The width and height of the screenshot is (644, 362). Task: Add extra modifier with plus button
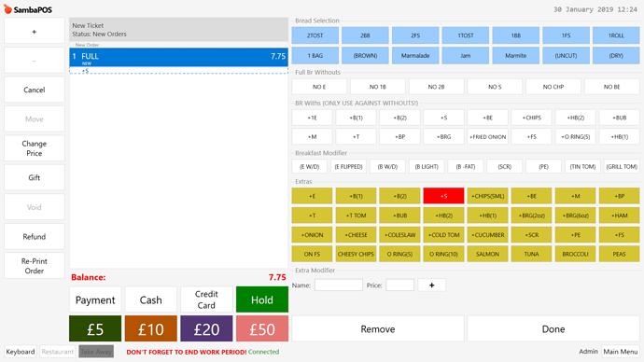tap(431, 285)
